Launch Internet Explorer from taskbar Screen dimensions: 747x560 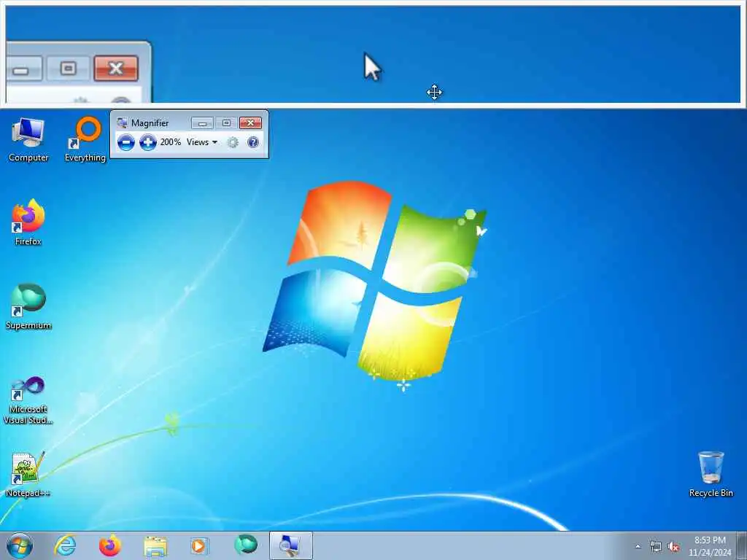pos(65,545)
